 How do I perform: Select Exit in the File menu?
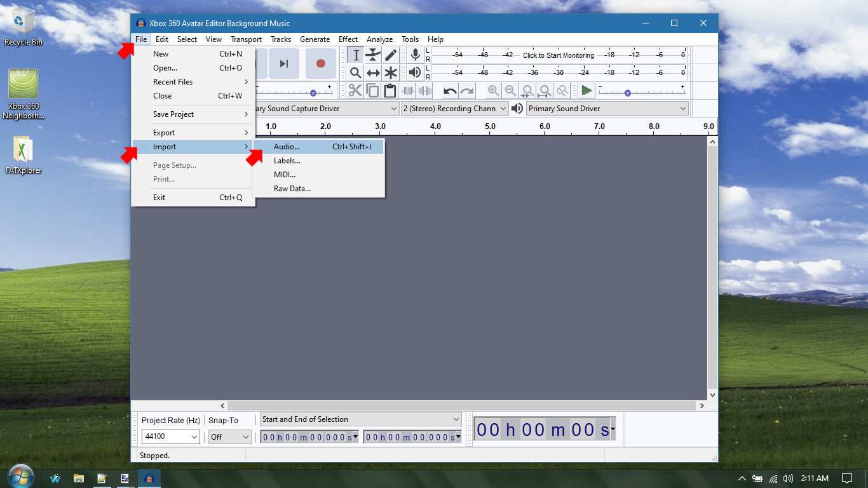194,198
